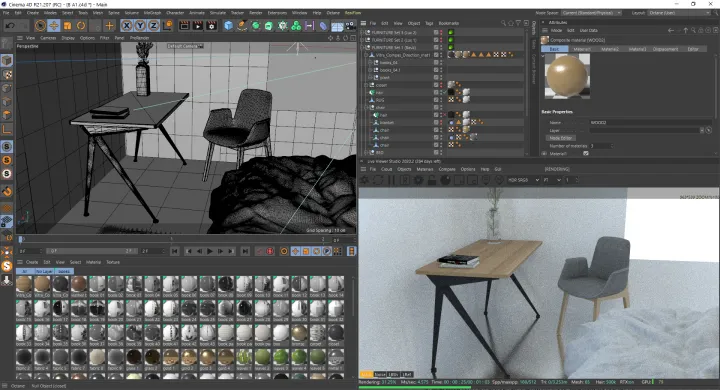Click the Undo arrow icon

[10, 26]
